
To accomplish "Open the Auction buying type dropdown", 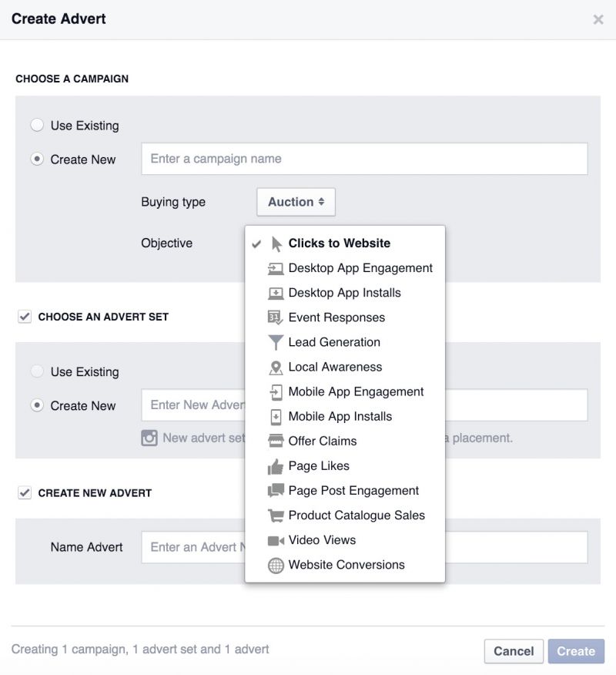I will (x=296, y=201).
